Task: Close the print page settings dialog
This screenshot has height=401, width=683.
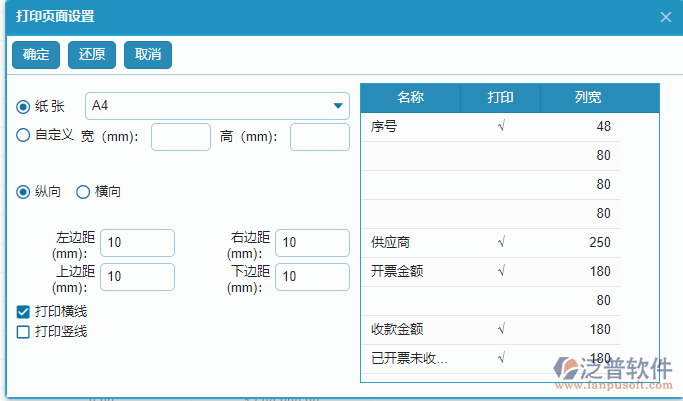Action: point(666,17)
